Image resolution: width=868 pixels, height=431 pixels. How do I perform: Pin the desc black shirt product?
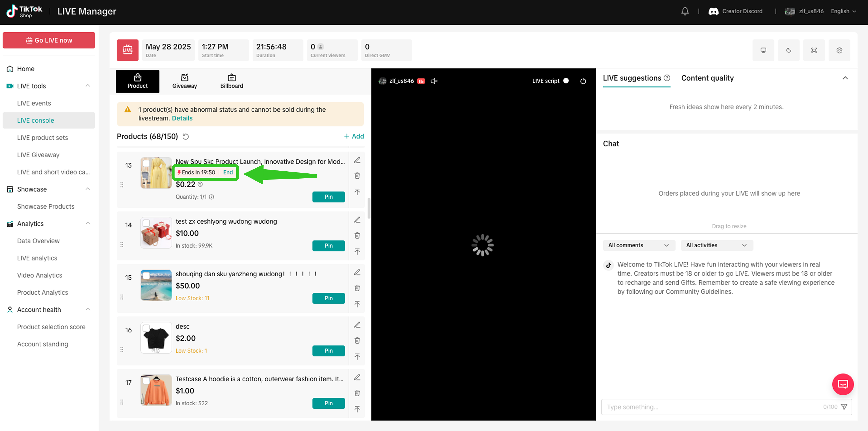click(328, 351)
